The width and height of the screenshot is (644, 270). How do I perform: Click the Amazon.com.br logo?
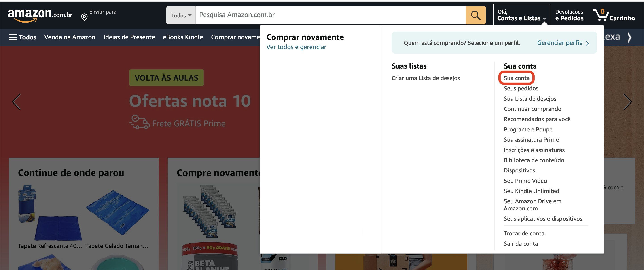click(40, 15)
